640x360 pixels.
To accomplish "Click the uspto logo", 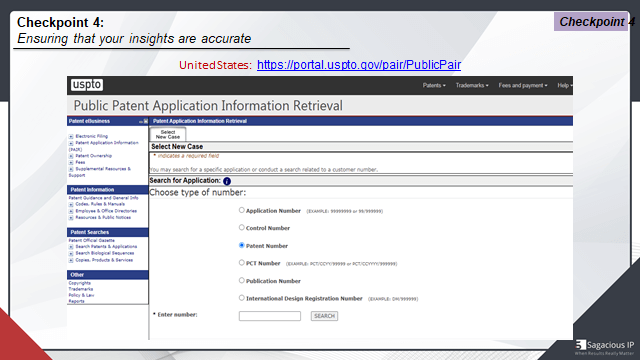I will (87, 85).
